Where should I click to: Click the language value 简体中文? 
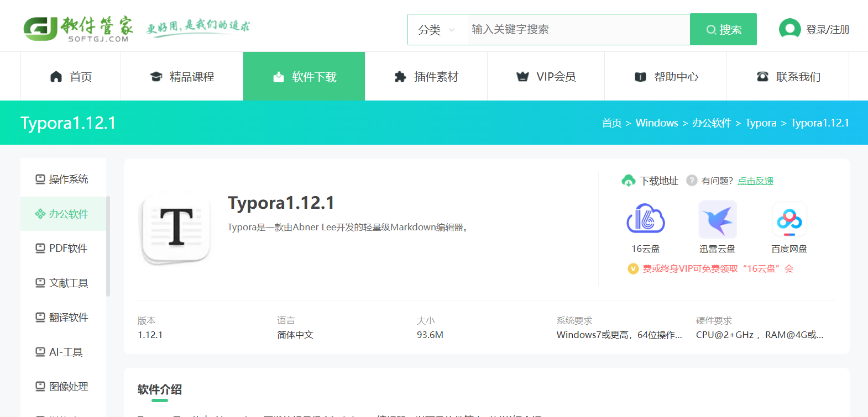295,335
